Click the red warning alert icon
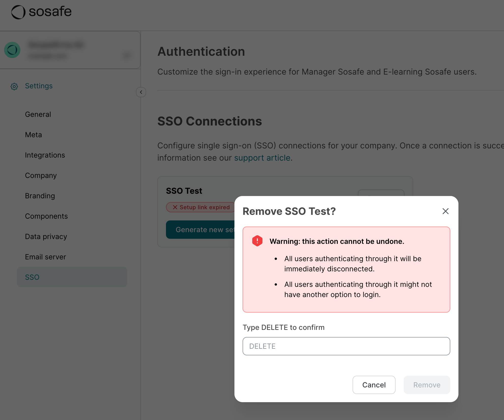The width and height of the screenshot is (504, 420). pyautogui.click(x=257, y=241)
